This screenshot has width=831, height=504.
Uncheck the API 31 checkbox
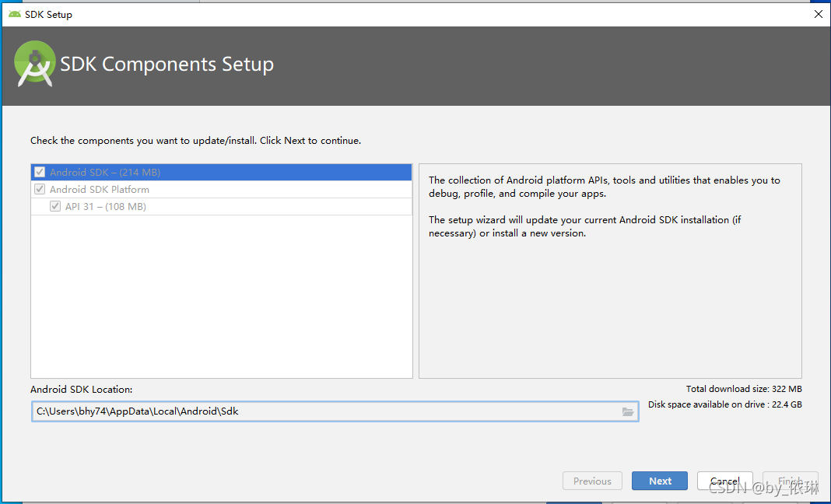55,206
